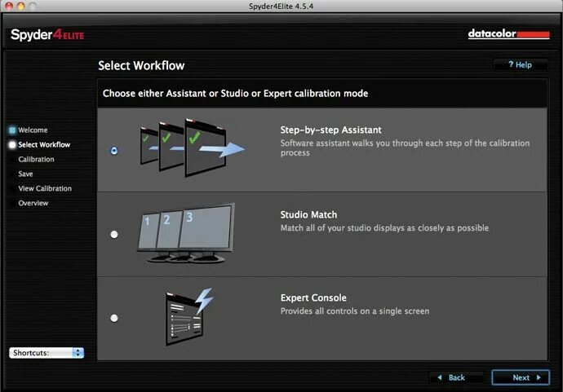Click 'Software assistant walks you through' description
Viewport: 563px width, 392px height.
[405, 148]
